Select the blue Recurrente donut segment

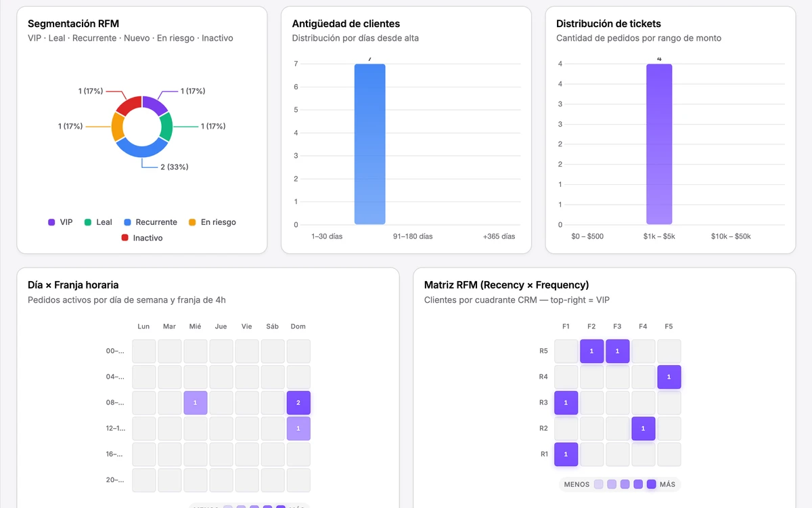tap(142, 150)
